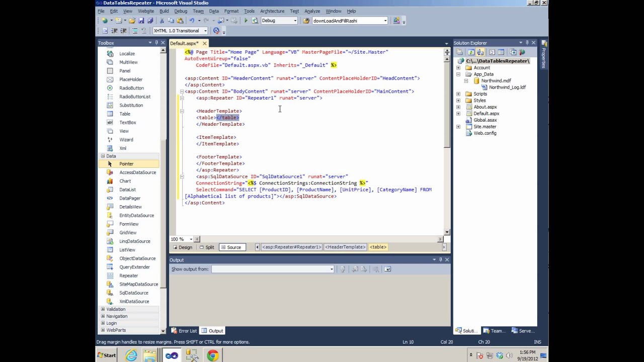Select Global.asax in Solution Explorer

point(485,120)
